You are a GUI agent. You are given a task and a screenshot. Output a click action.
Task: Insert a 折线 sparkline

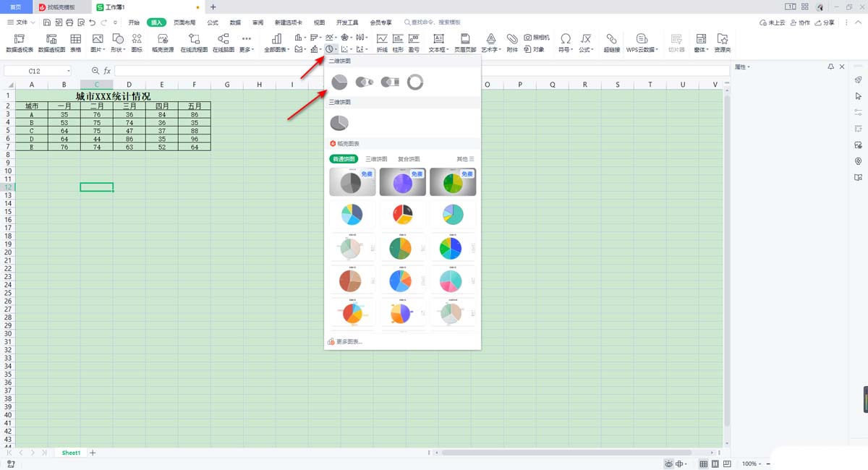382,43
